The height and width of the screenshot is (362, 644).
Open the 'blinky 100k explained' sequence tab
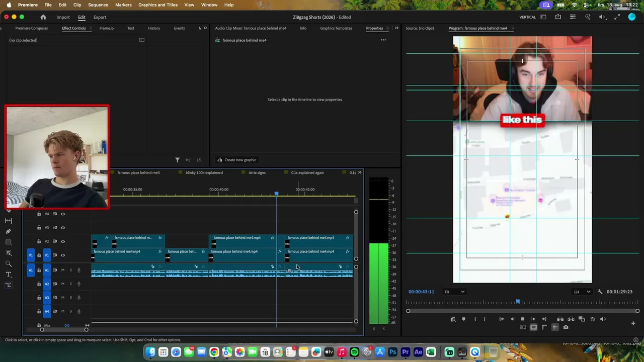tap(204, 172)
